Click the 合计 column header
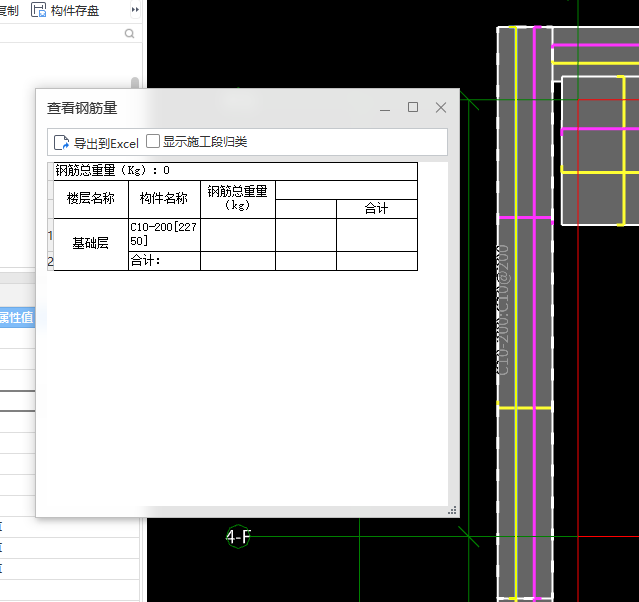 point(377,209)
